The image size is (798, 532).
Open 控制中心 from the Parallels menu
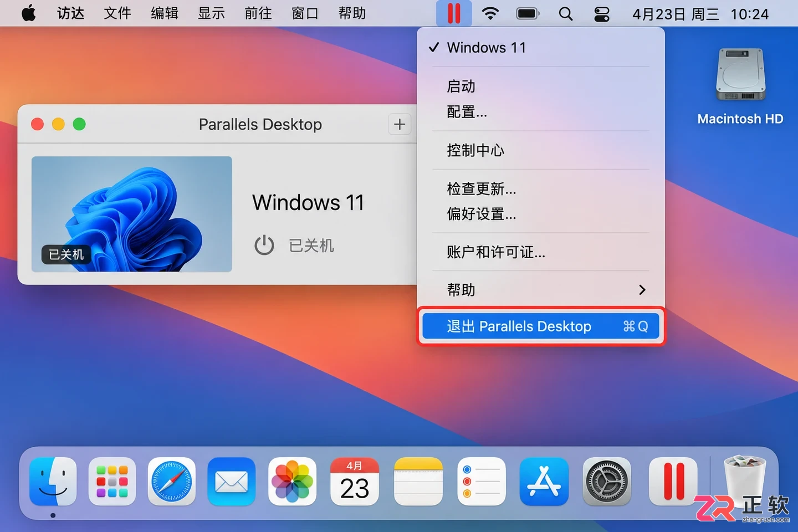541,150
